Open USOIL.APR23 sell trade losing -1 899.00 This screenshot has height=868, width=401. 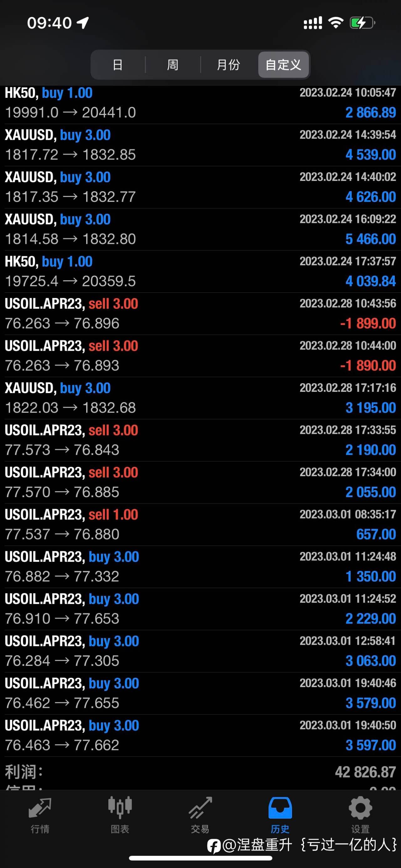(200, 313)
